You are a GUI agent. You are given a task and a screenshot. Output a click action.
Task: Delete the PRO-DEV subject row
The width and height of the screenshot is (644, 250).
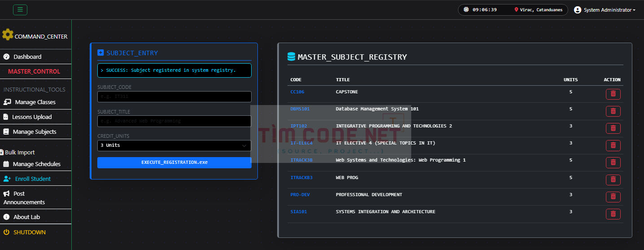click(x=613, y=197)
